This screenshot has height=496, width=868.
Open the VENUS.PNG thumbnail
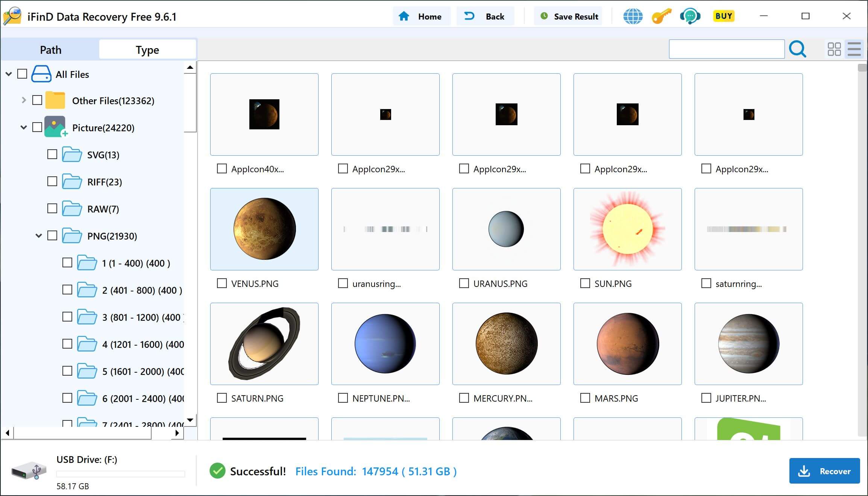pos(264,229)
